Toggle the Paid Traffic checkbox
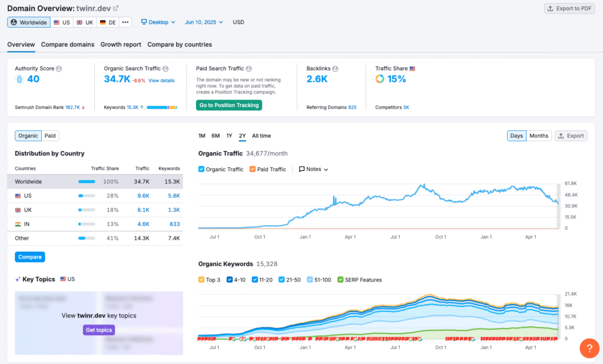This screenshot has width=603, height=364. tap(253, 169)
